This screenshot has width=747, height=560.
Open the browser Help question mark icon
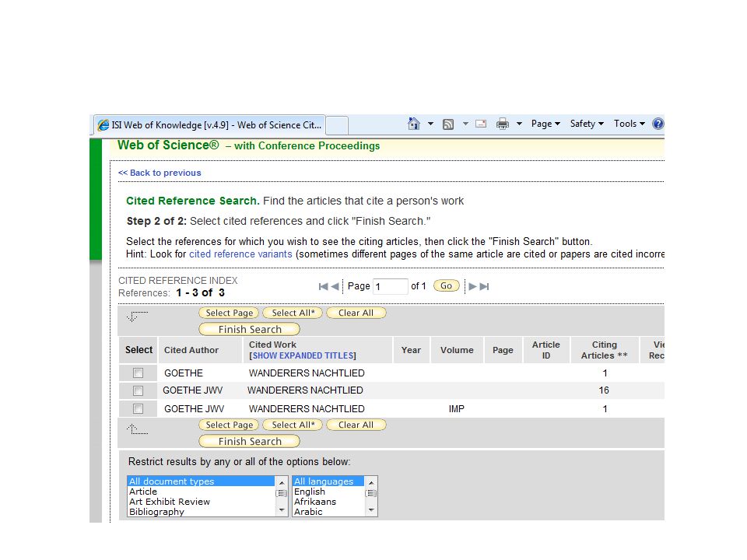[658, 124]
